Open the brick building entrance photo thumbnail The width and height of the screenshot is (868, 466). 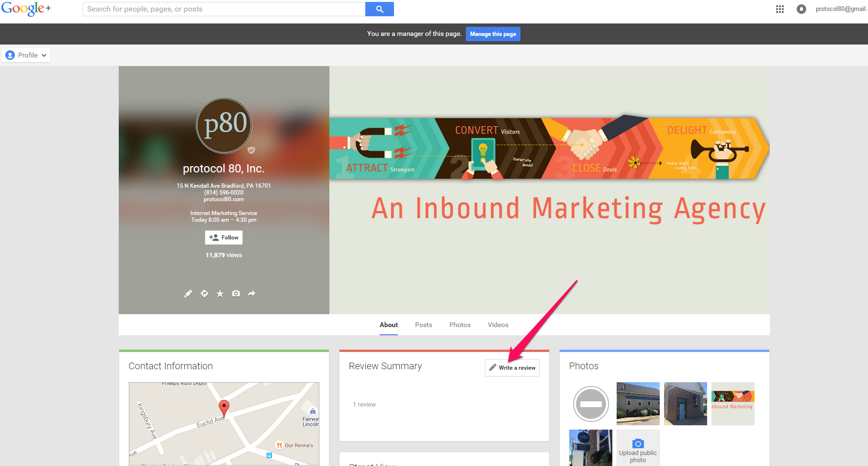pyautogui.click(x=685, y=404)
